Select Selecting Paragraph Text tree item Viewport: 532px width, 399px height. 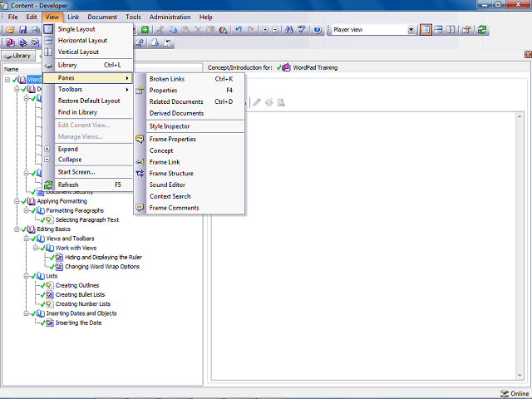(x=87, y=219)
